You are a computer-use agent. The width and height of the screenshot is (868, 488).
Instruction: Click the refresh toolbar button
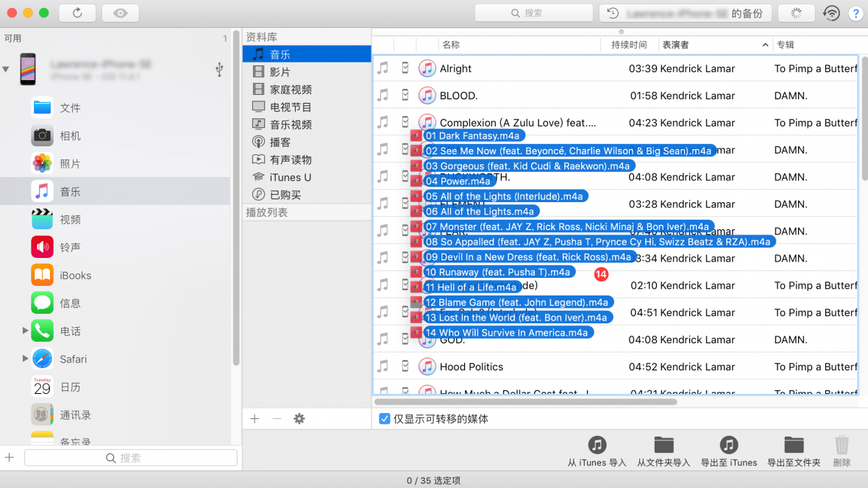(77, 12)
